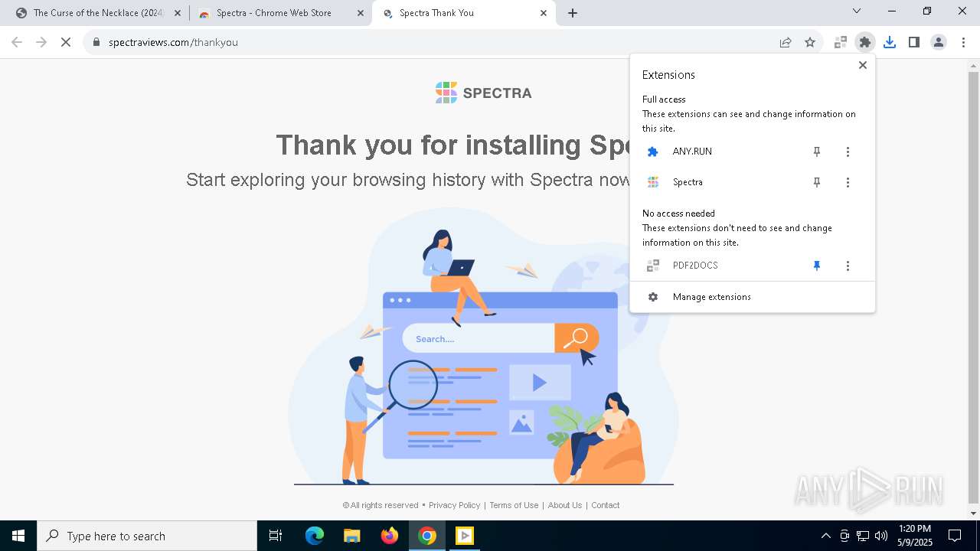The image size is (980, 551).
Task: Open the Contact link
Action: click(606, 505)
